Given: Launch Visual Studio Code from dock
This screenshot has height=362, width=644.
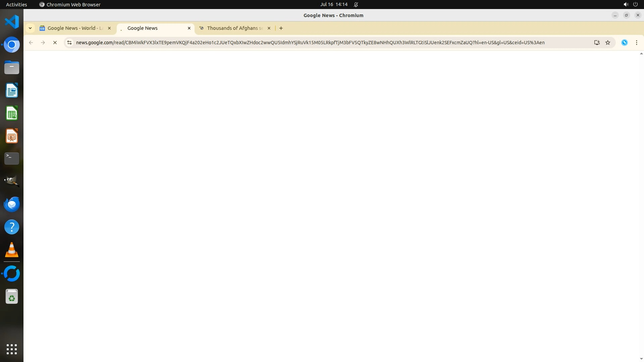Looking at the screenshot, I should (12, 22).
